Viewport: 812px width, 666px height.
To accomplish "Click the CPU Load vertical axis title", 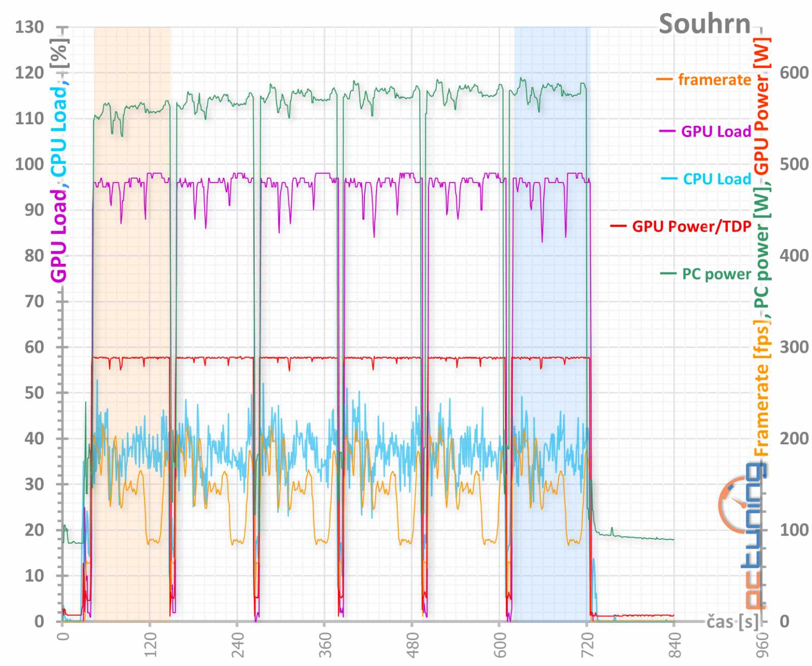I will 59,131.
